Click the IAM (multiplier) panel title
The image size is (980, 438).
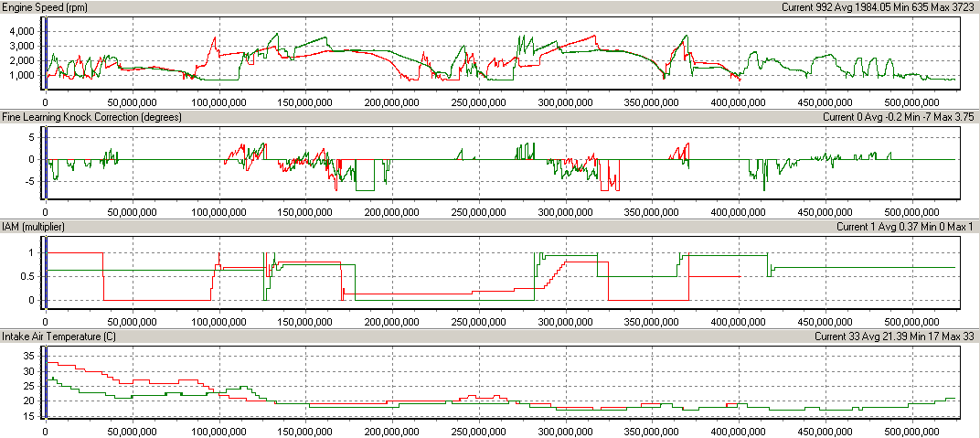(x=35, y=227)
